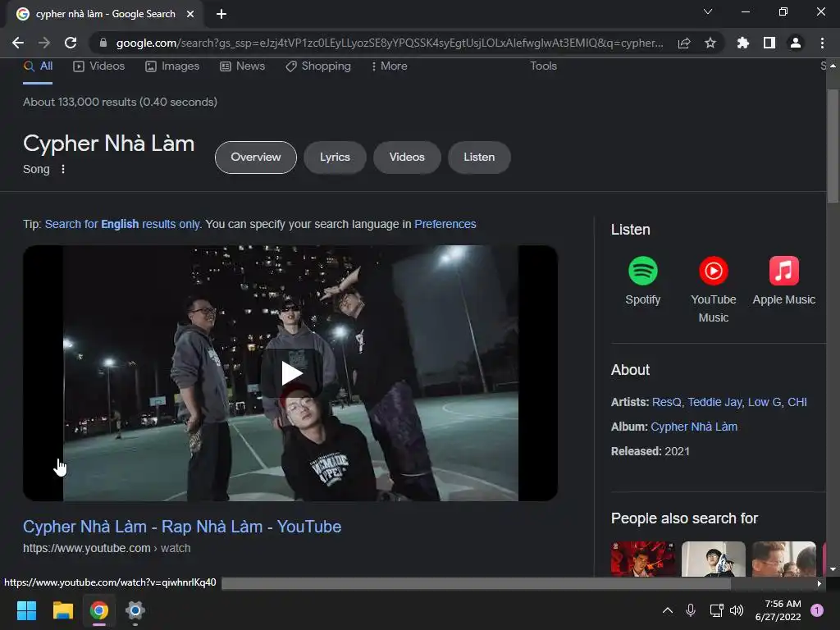Switch to the Videos search tab
The image size is (840, 630).
pyautogui.click(x=99, y=66)
